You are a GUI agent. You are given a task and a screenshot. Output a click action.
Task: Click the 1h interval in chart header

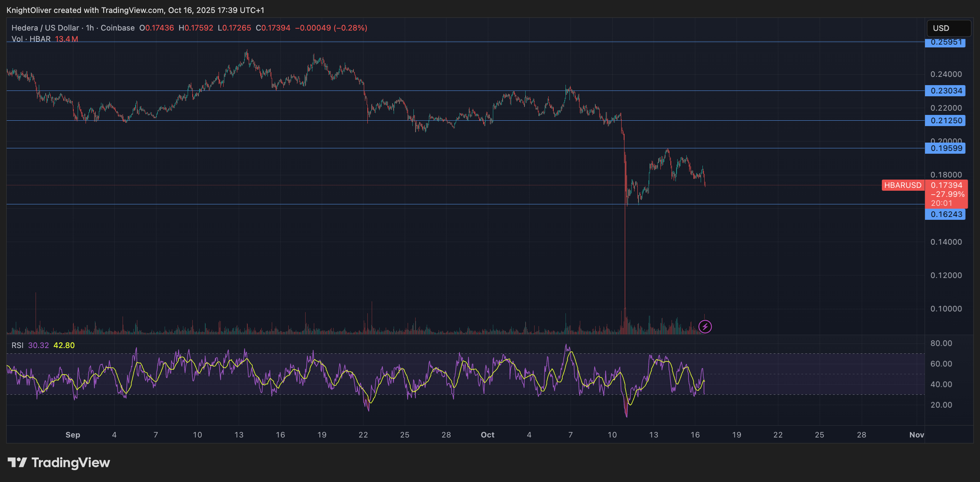(90, 28)
